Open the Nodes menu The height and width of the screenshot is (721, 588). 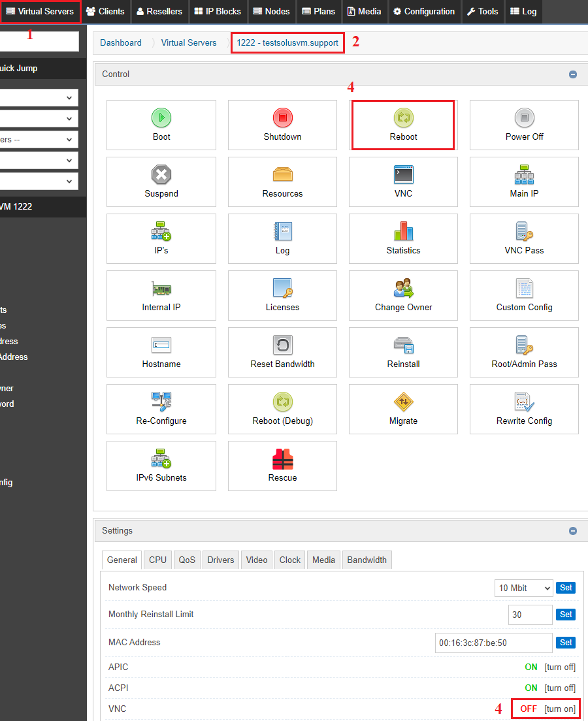tap(271, 12)
